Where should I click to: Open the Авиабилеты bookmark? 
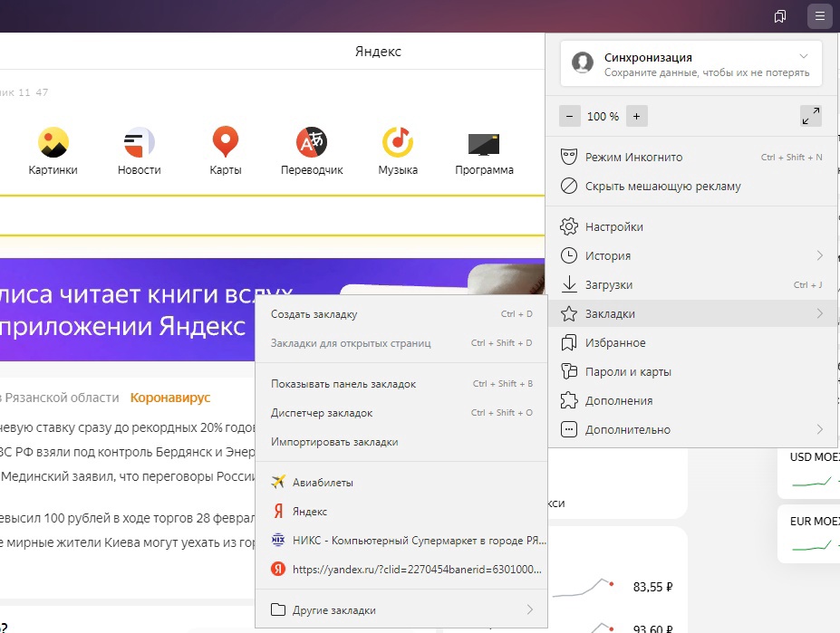click(x=322, y=483)
